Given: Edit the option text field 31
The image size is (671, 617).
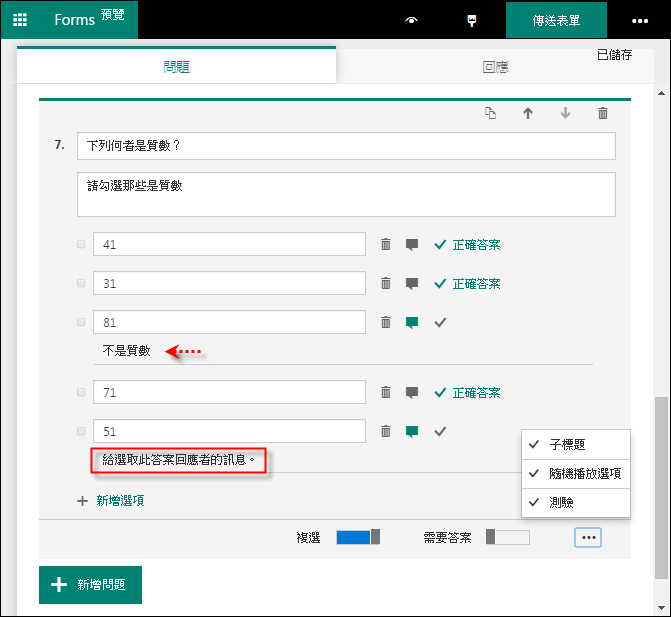Looking at the screenshot, I should point(229,283).
